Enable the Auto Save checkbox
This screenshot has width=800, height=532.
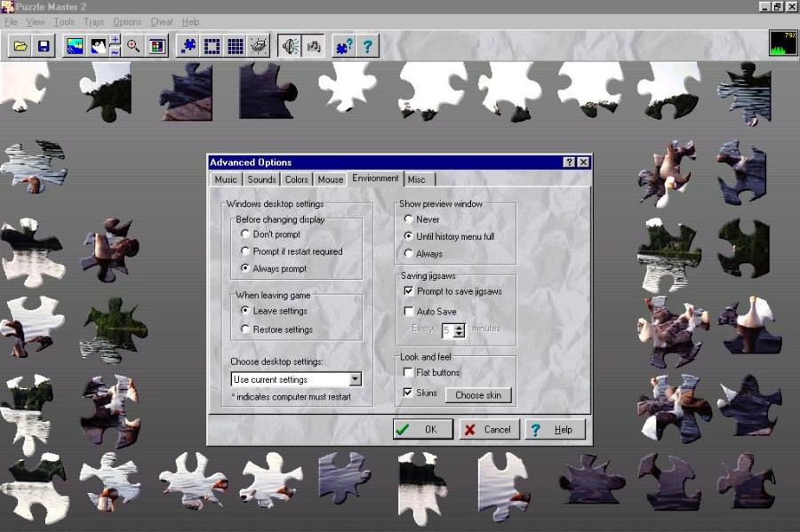(x=409, y=312)
